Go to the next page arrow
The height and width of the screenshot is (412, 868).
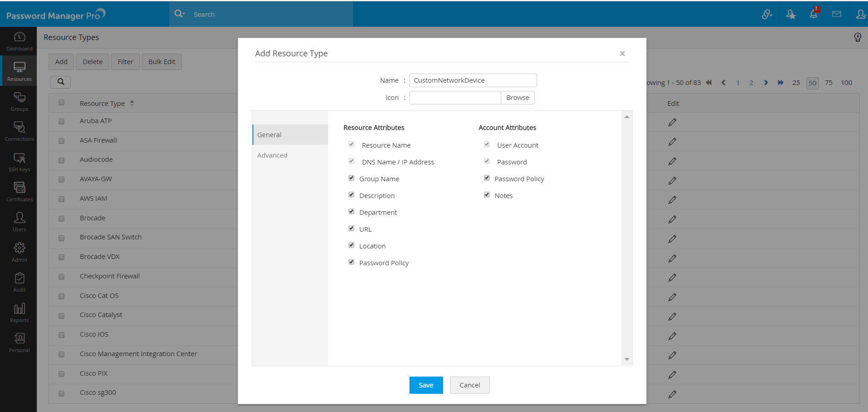click(x=766, y=83)
